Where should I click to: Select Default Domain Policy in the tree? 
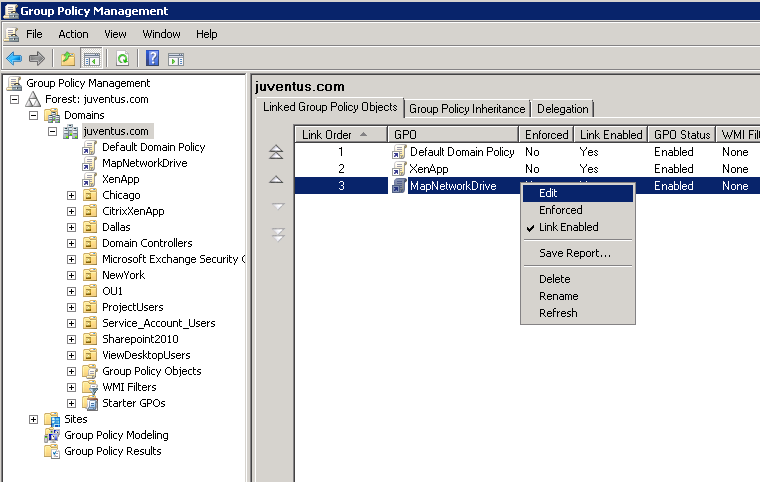154,147
